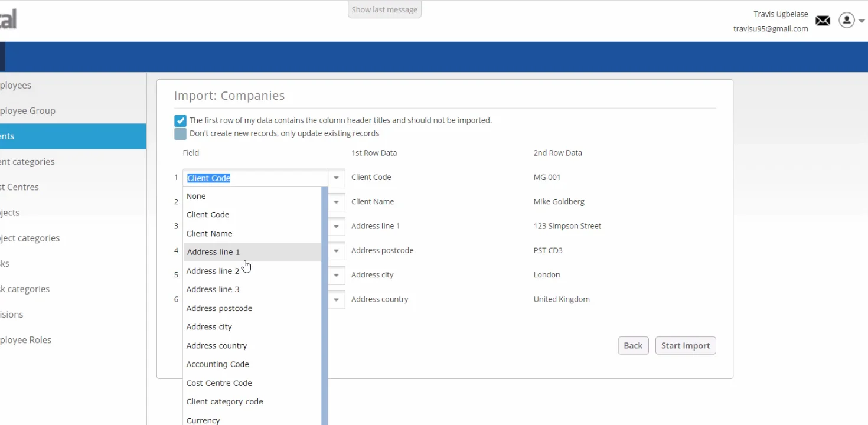Choose Currency option in list

pos(252,419)
